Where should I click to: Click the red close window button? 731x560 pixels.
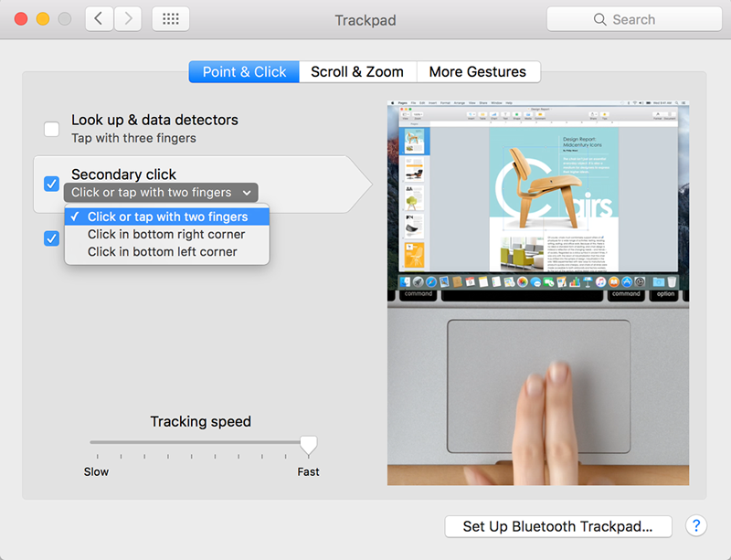pos(21,19)
